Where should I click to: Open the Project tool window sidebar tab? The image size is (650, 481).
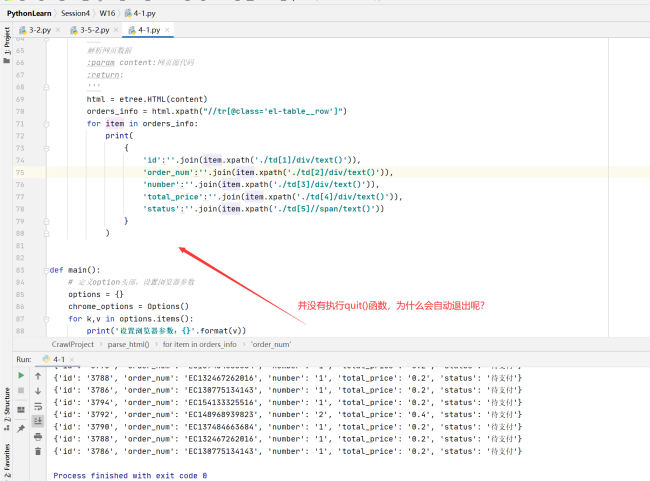(7, 45)
